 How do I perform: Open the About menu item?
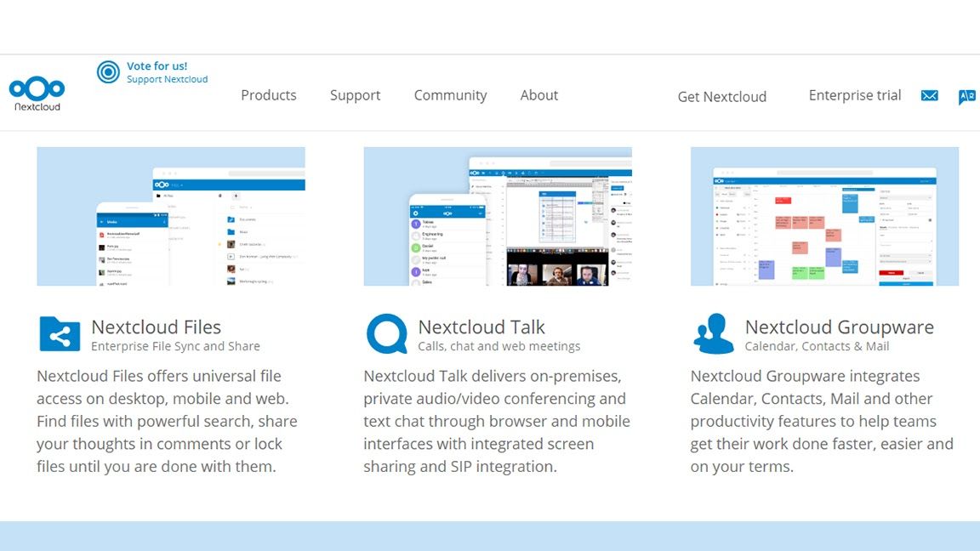pyautogui.click(x=538, y=95)
